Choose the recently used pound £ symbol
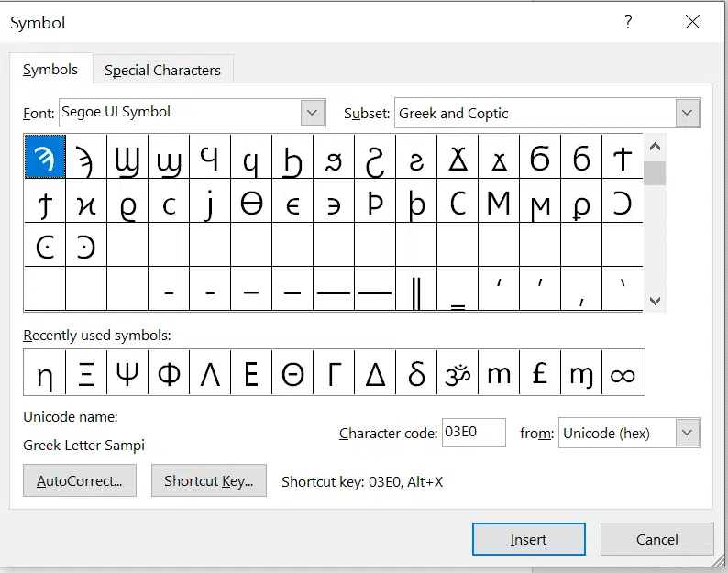728x573 pixels. pyautogui.click(x=539, y=372)
